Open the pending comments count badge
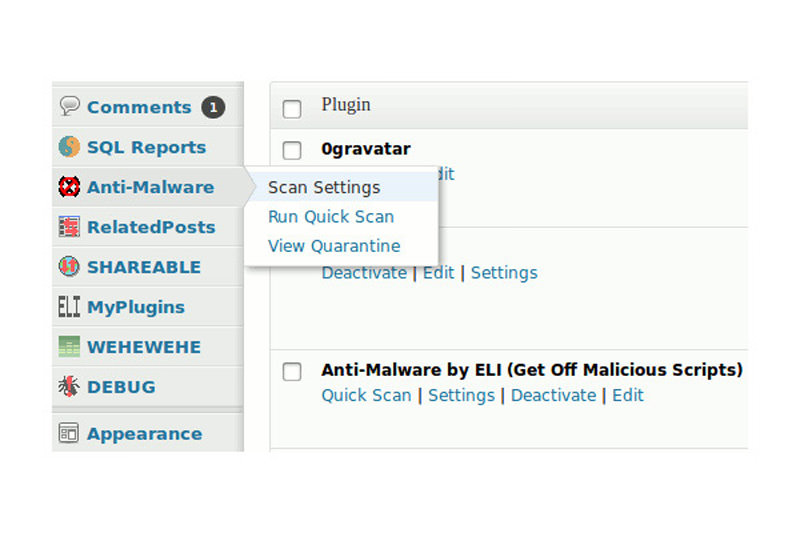This screenshot has height=533, width=800. coord(213,107)
